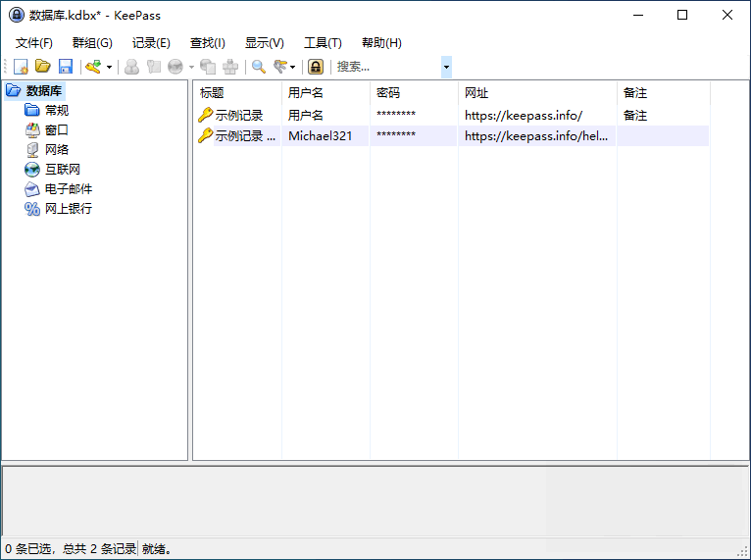Open the URL button dropdown arrow

pos(191,67)
